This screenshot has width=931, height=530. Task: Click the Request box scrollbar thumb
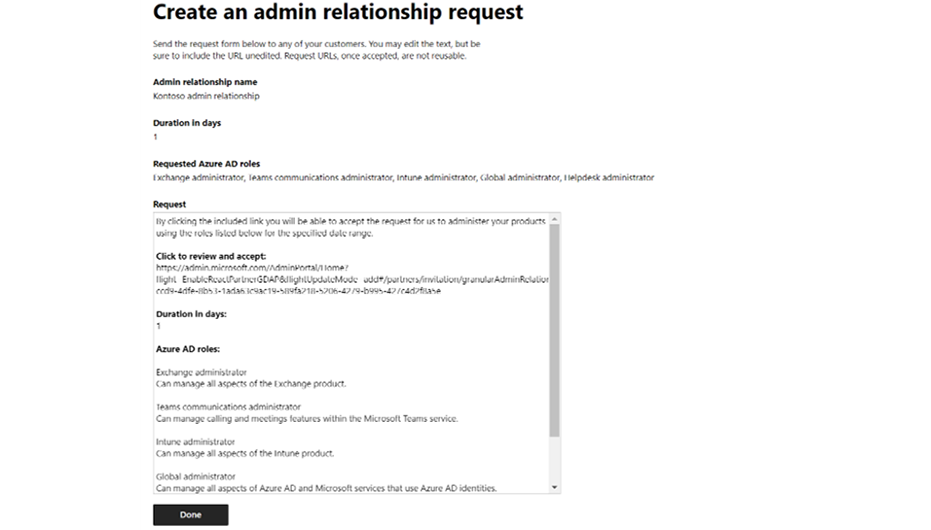click(x=554, y=331)
